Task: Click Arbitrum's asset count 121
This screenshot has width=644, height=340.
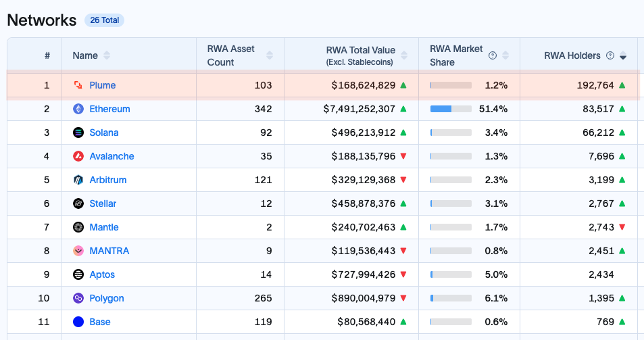Action: click(x=264, y=180)
